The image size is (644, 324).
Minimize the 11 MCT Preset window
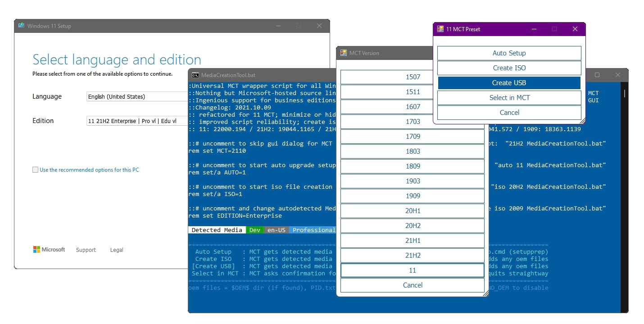click(x=534, y=29)
